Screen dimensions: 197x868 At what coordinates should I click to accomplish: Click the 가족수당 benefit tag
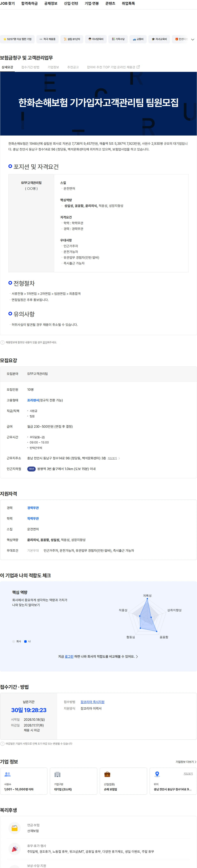[118, 39]
